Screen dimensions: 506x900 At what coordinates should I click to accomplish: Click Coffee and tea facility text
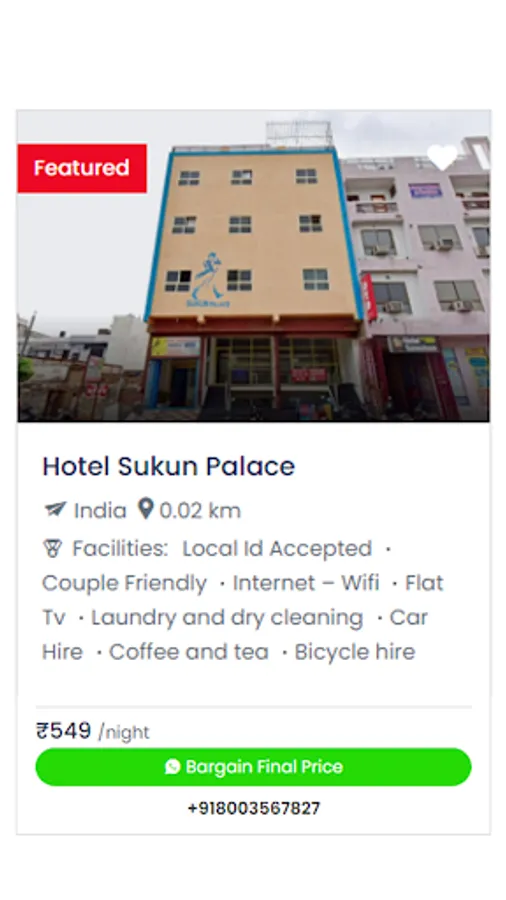189,652
